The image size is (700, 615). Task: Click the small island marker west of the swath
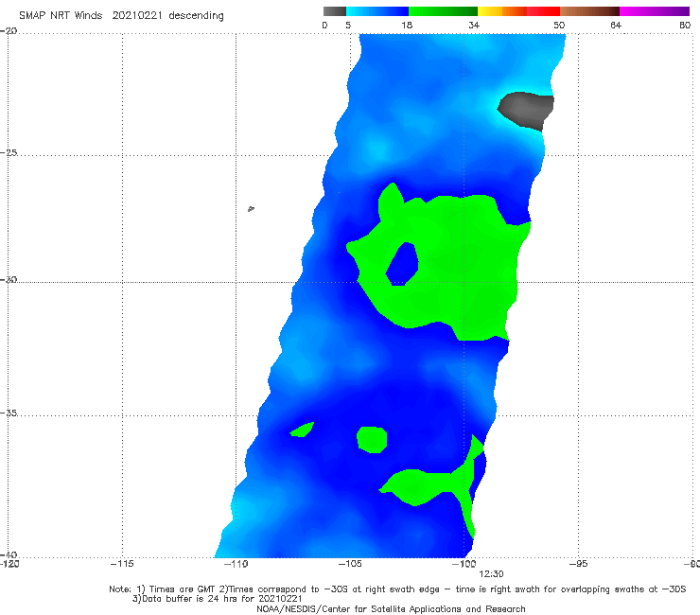tap(251, 208)
